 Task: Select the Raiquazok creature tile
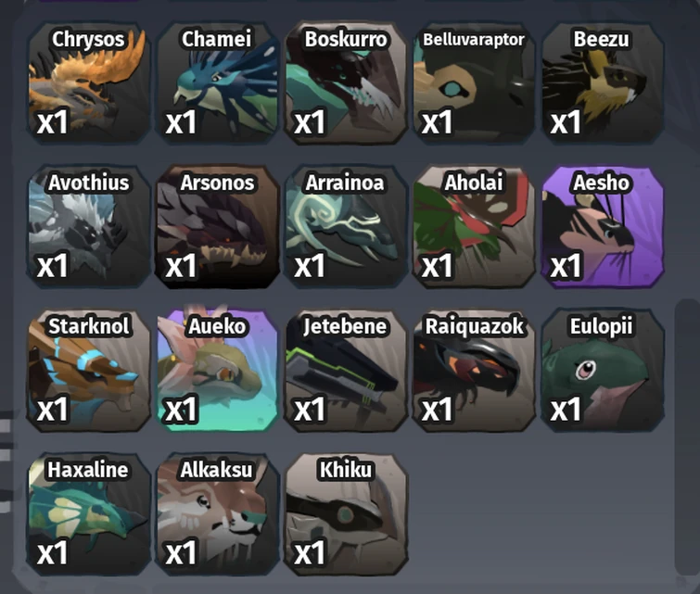click(474, 371)
